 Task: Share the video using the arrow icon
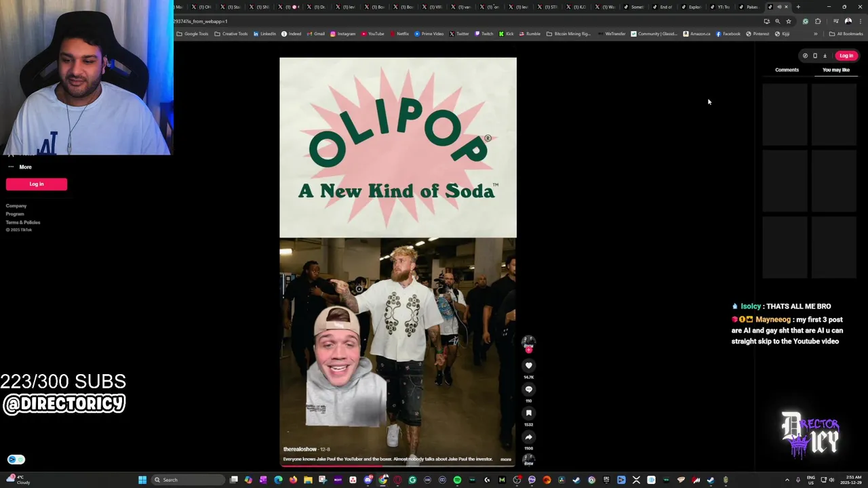coord(528,437)
